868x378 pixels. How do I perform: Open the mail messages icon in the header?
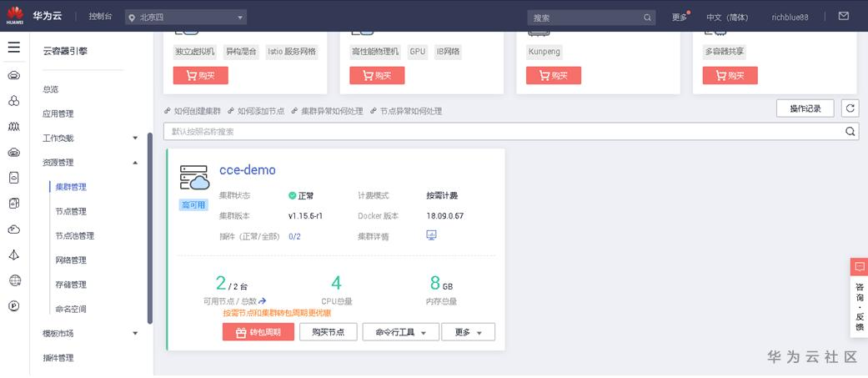pos(844,16)
